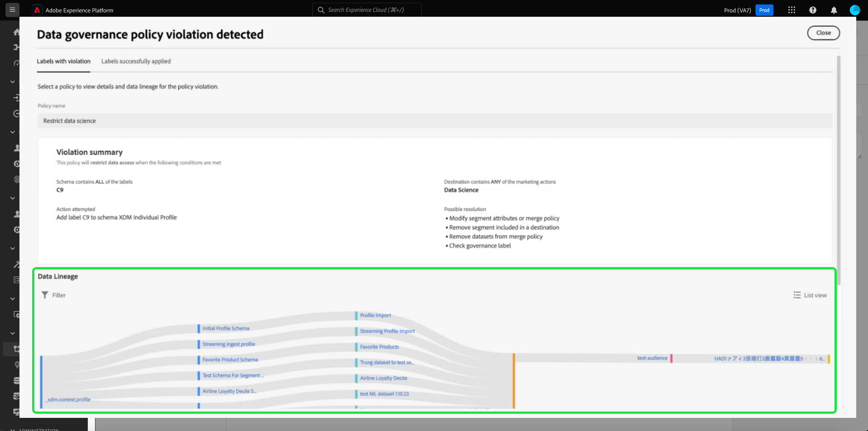Screen dimensions: 868x431
Task: Open the help menu icon
Action: point(813,10)
